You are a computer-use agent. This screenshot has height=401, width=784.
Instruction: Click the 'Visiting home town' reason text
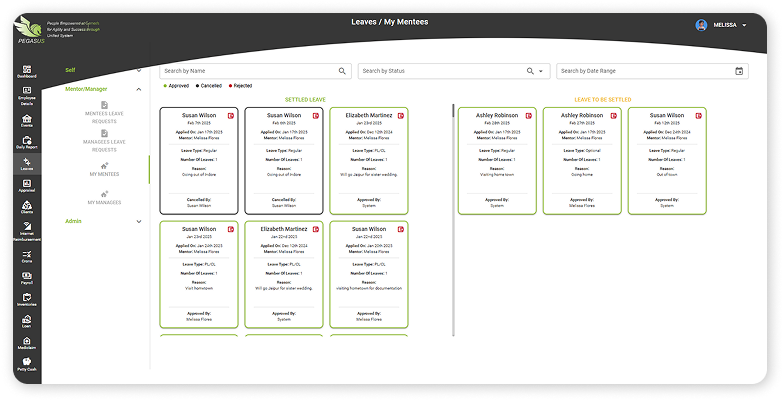click(x=497, y=175)
